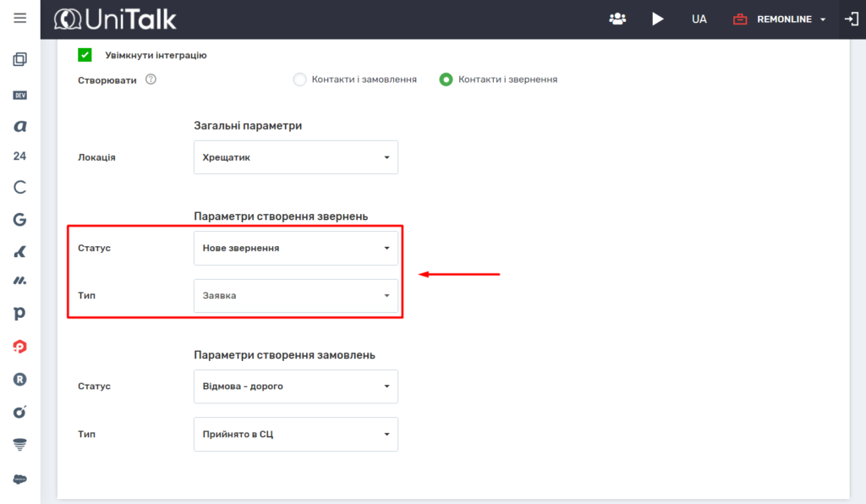Switch language via the UA selector

699,19
